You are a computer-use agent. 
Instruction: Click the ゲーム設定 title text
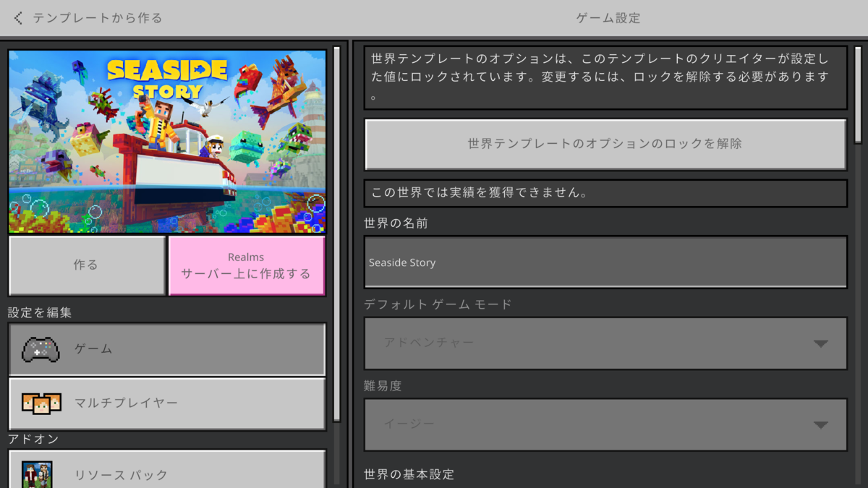[x=608, y=18]
